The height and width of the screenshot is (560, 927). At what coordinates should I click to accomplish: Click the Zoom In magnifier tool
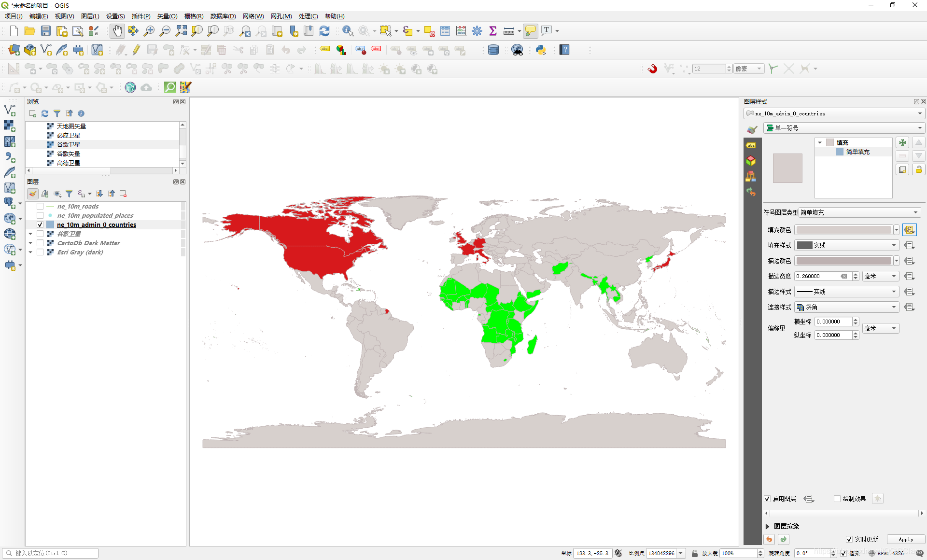[149, 31]
